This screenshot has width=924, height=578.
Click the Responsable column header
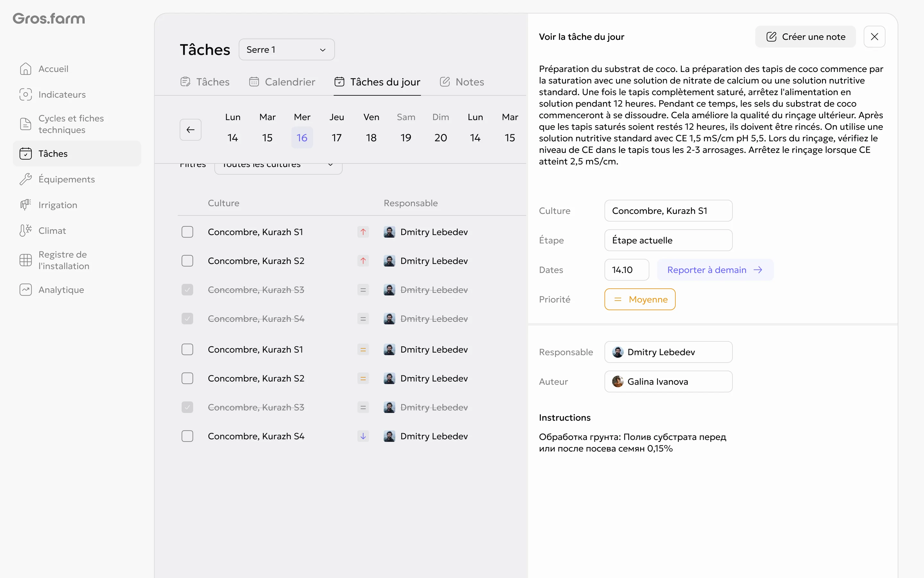click(411, 203)
